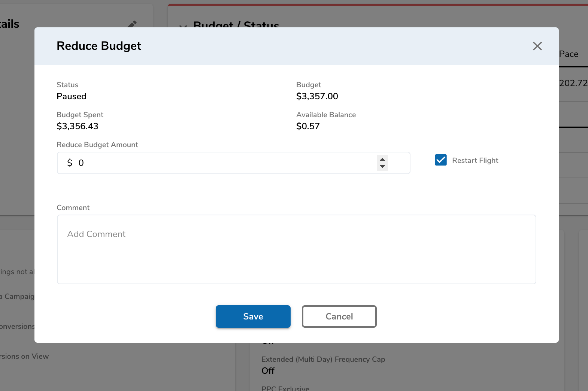Click the pencil edit icon behind dialog

pyautogui.click(x=132, y=24)
